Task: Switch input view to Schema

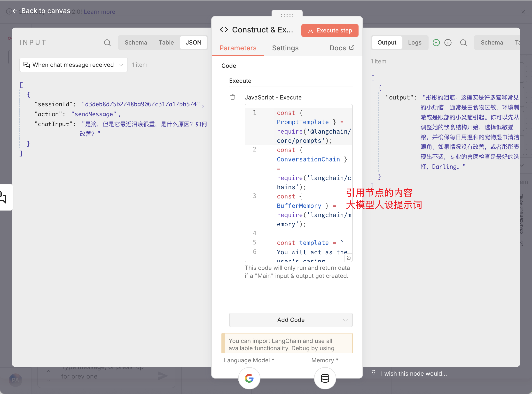Action: pos(136,43)
